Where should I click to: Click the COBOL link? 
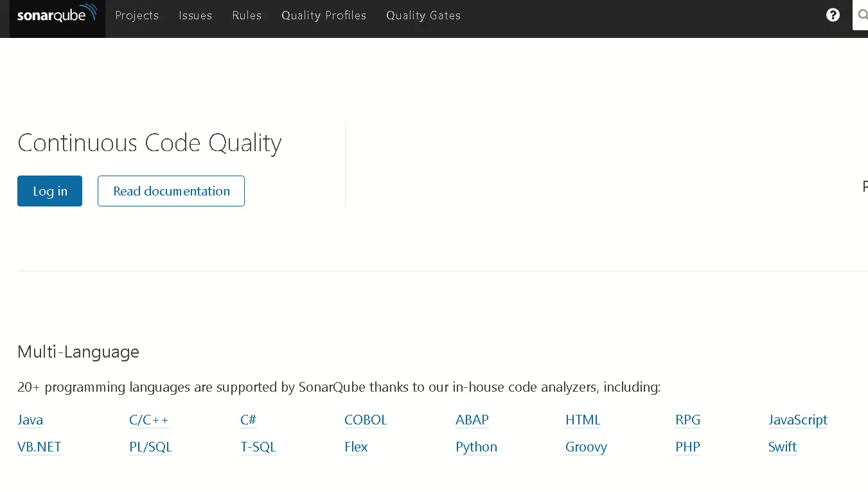coord(366,420)
